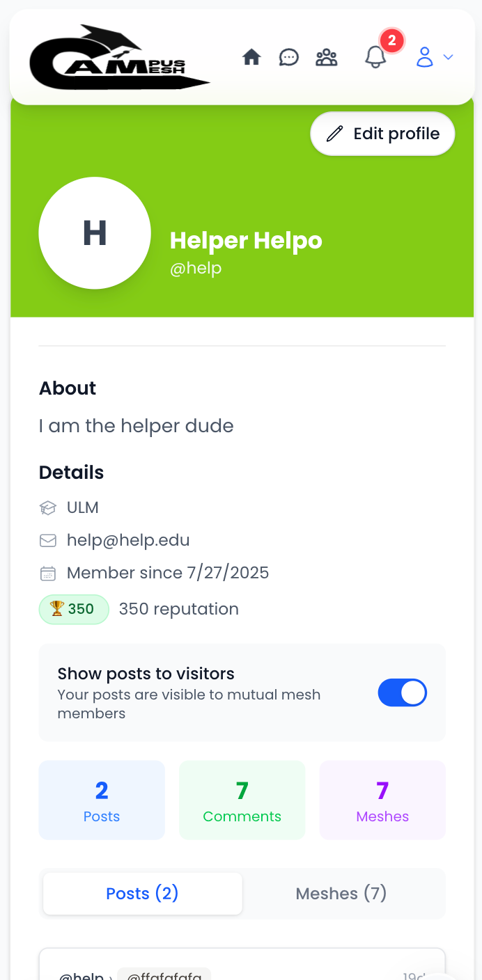Image resolution: width=482 pixels, height=980 pixels.
Task: Click the graduation cap icon beside ULM
Action: tap(47, 507)
